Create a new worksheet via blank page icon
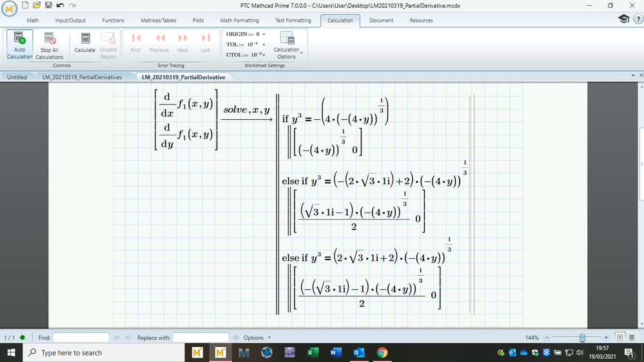Screen dimensions: 644x362 click(x=25, y=6)
